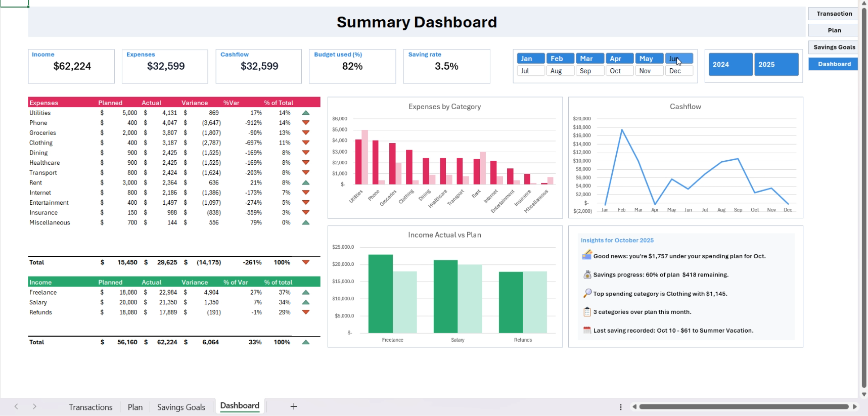Click the green up triangle in Rent row
The image size is (868, 416).
(306, 182)
